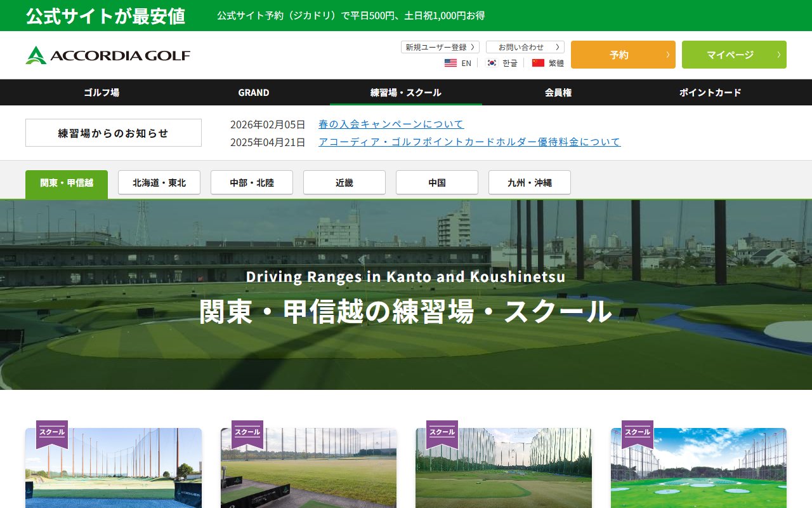Viewport: 812px width, 508px height.
Task: Open the お問い合わせ contact button
Action: [525, 47]
